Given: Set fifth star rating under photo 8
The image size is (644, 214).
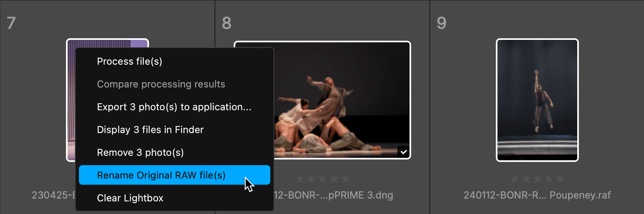Looking at the screenshot, I should pos(346,179).
